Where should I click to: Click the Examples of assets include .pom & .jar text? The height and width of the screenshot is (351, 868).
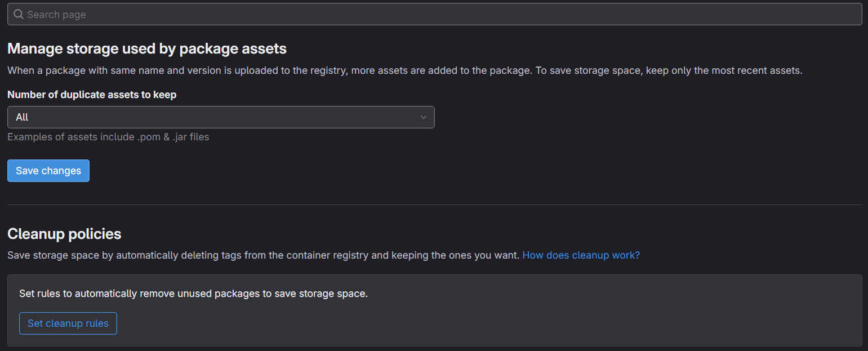[108, 137]
